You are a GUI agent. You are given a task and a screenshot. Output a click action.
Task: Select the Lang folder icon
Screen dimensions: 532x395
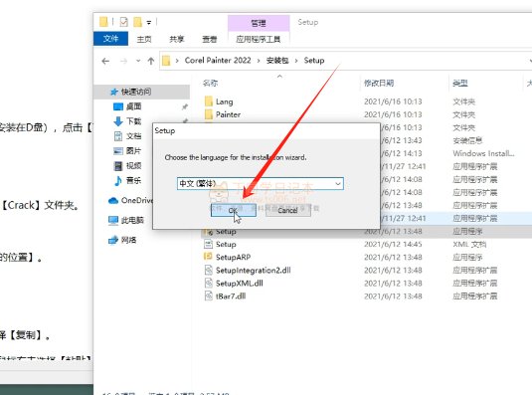point(209,101)
